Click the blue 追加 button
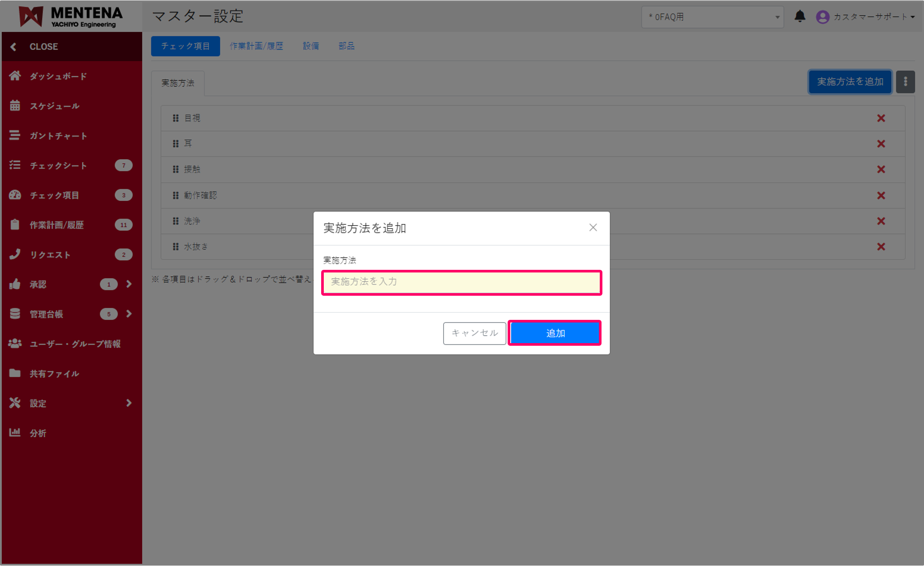Viewport: 924px width, 566px height. tap(555, 333)
